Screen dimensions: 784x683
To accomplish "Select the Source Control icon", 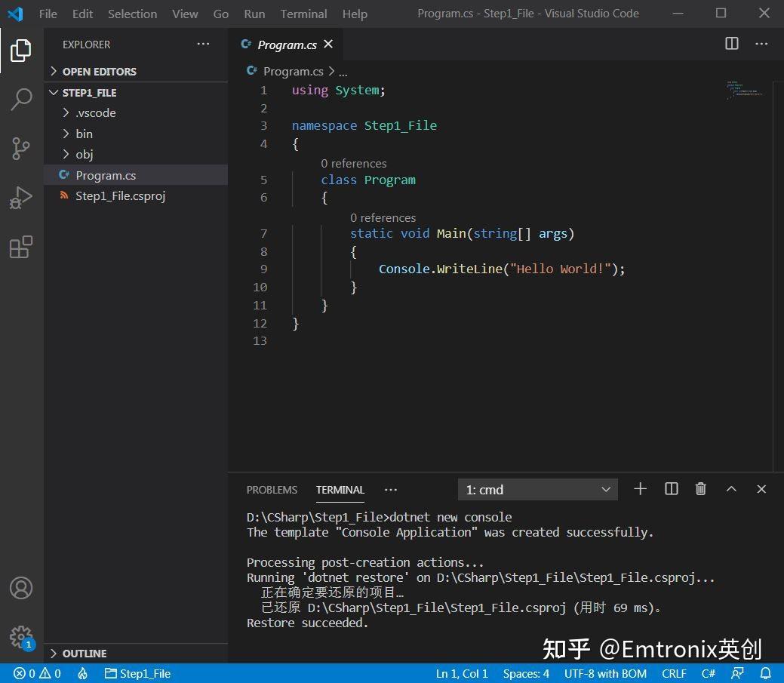I will pyautogui.click(x=20, y=149).
